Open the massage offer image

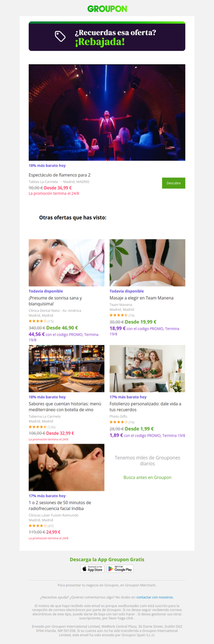pyautogui.click(x=147, y=263)
